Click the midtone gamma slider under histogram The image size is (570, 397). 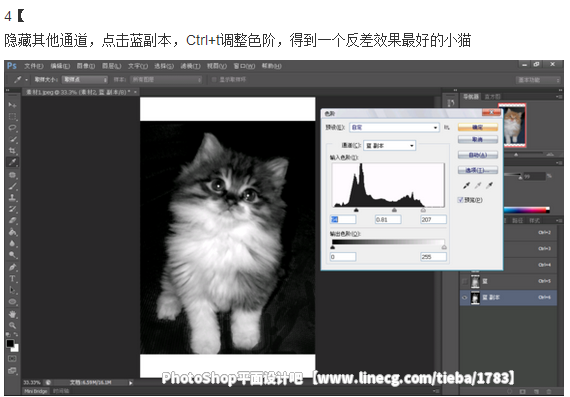point(394,210)
